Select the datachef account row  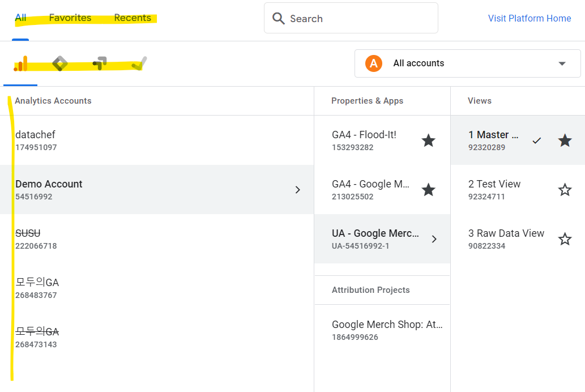(x=157, y=140)
